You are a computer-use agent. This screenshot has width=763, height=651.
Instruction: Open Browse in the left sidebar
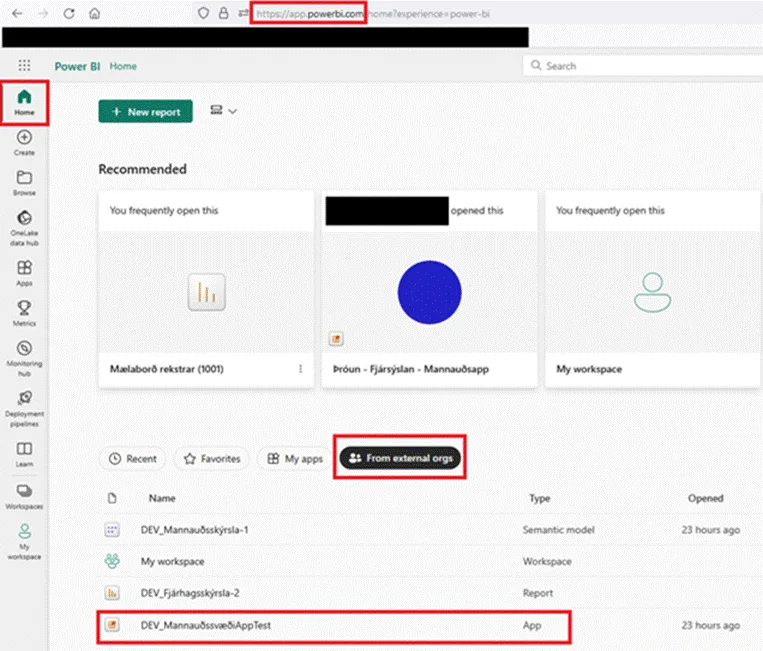click(24, 183)
